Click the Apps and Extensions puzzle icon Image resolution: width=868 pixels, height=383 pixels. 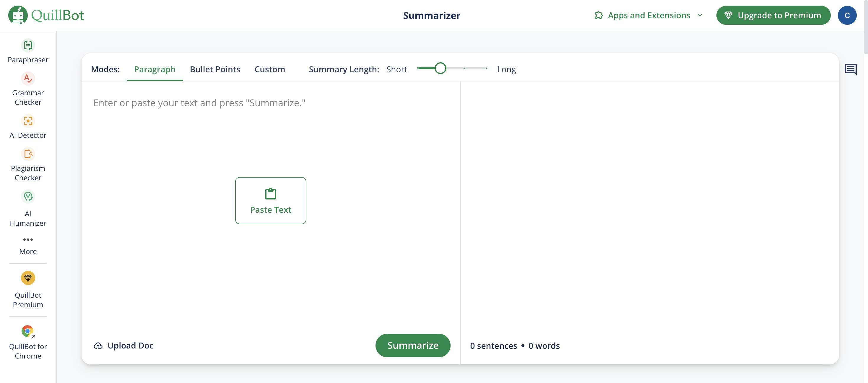599,15
